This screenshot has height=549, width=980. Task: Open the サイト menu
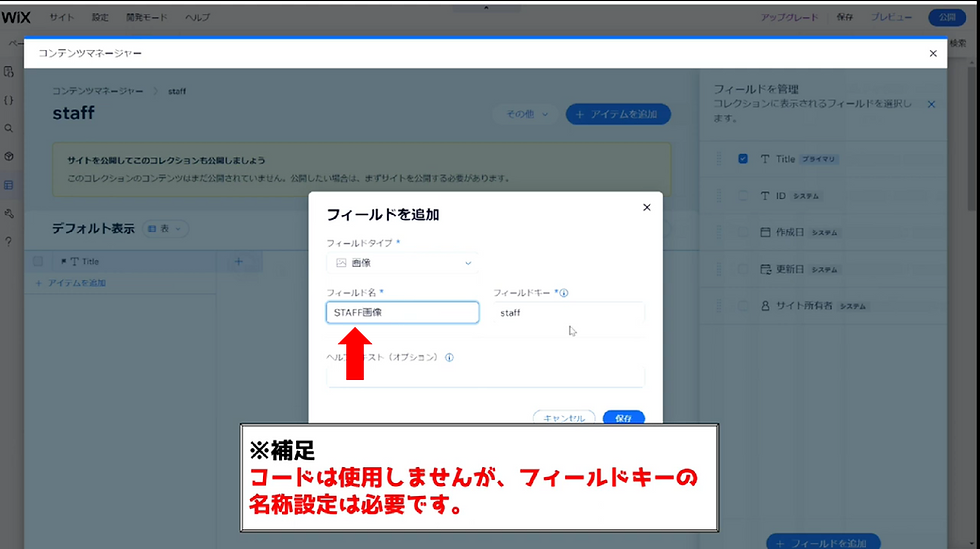point(61,18)
